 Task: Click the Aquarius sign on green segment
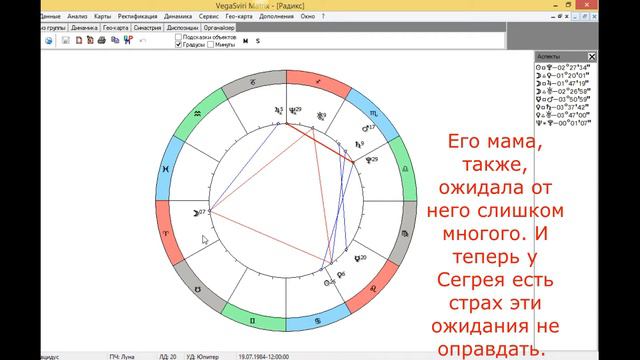pos(198,114)
